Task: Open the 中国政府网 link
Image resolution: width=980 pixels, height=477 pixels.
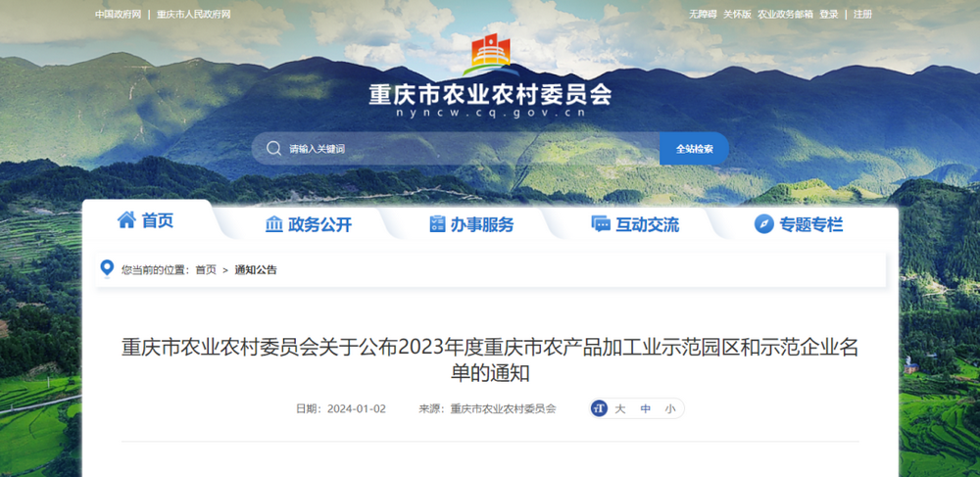Action: click(119, 15)
